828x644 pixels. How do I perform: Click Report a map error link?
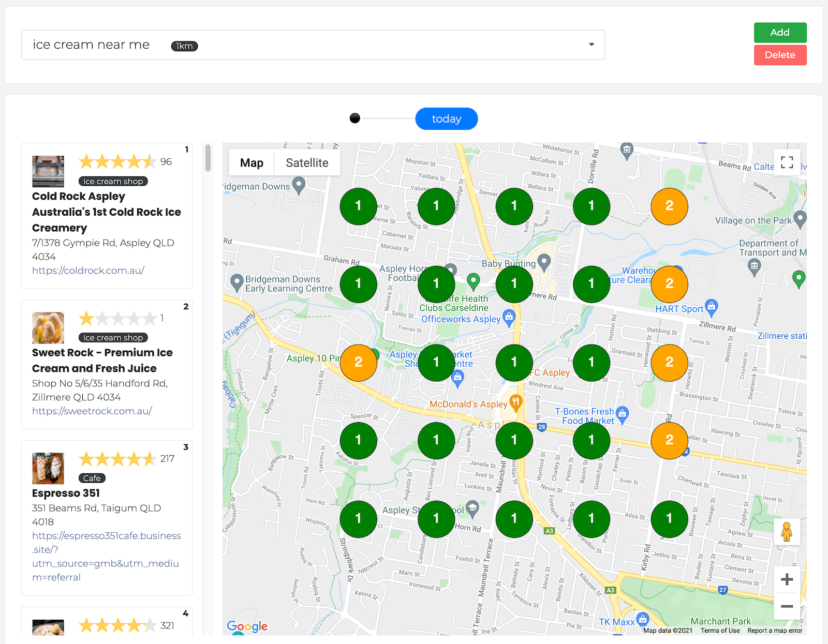tap(775, 631)
